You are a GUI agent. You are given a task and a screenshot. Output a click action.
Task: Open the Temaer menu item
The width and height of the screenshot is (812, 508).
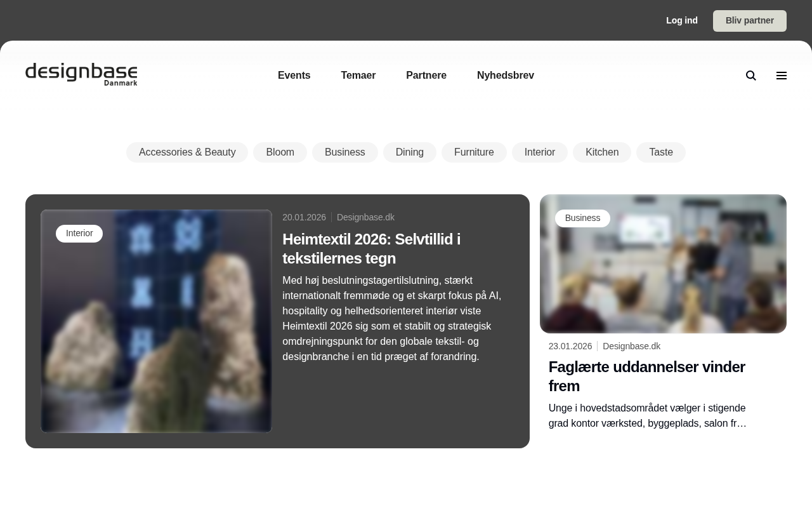358,76
